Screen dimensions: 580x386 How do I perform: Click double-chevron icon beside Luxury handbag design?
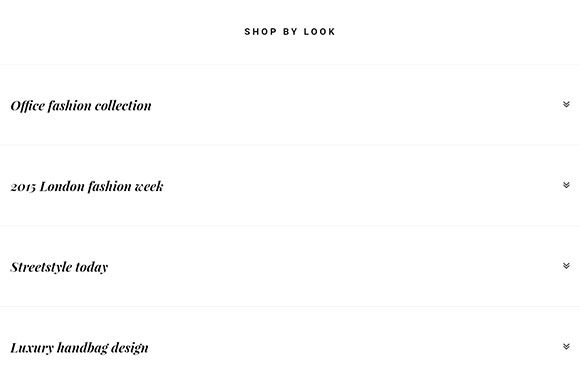click(566, 346)
